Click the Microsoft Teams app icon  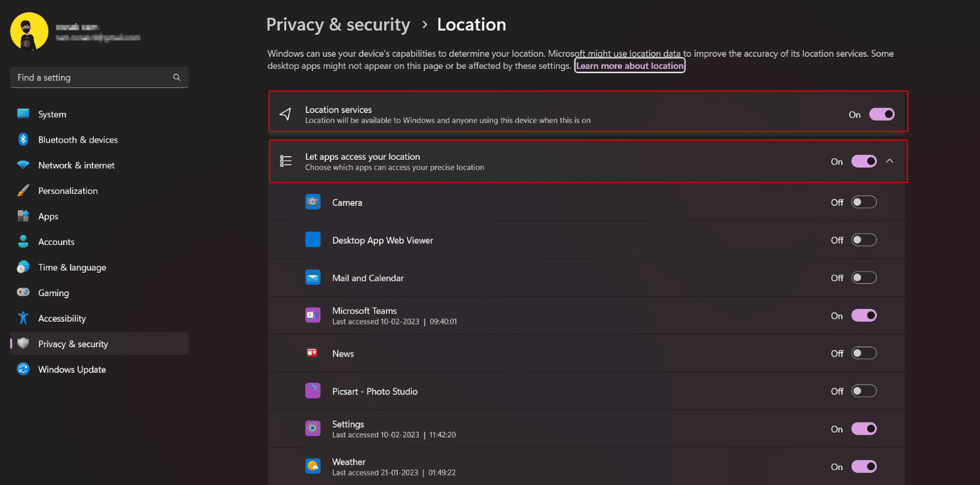pos(313,315)
